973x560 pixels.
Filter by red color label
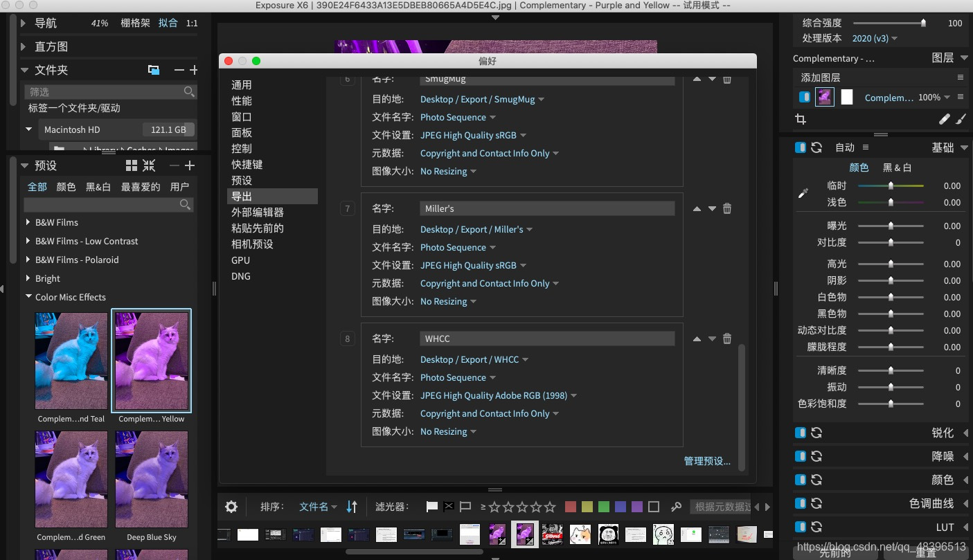571,507
